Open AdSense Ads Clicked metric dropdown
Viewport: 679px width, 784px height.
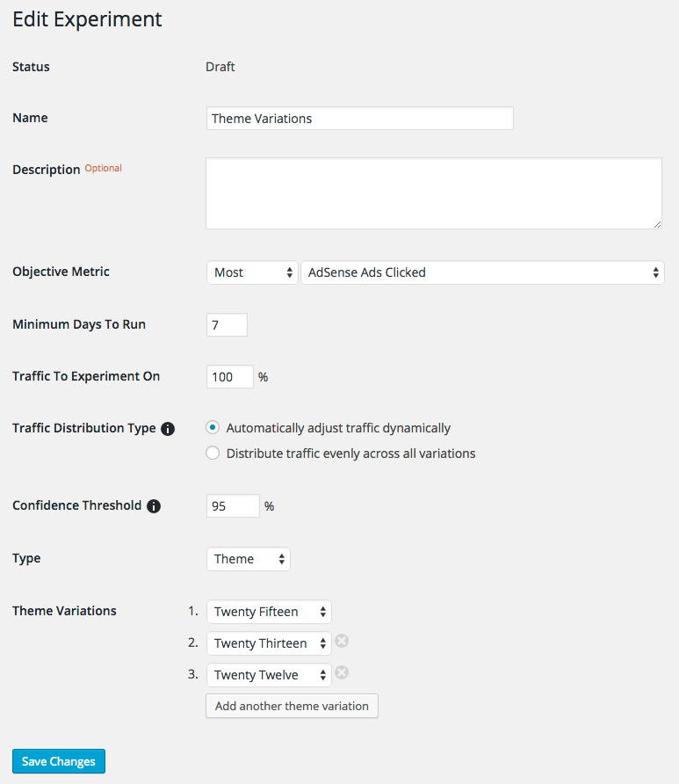coord(482,272)
